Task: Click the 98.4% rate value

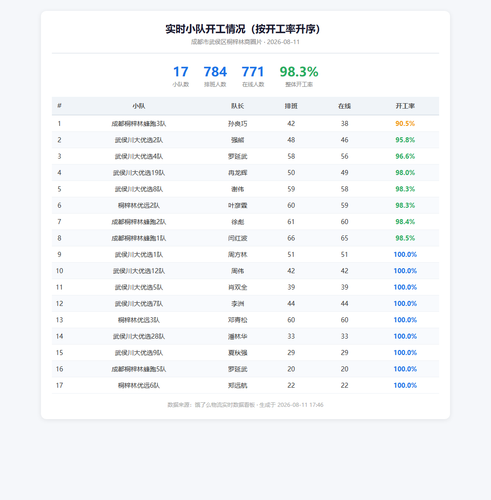Action: pyautogui.click(x=405, y=222)
